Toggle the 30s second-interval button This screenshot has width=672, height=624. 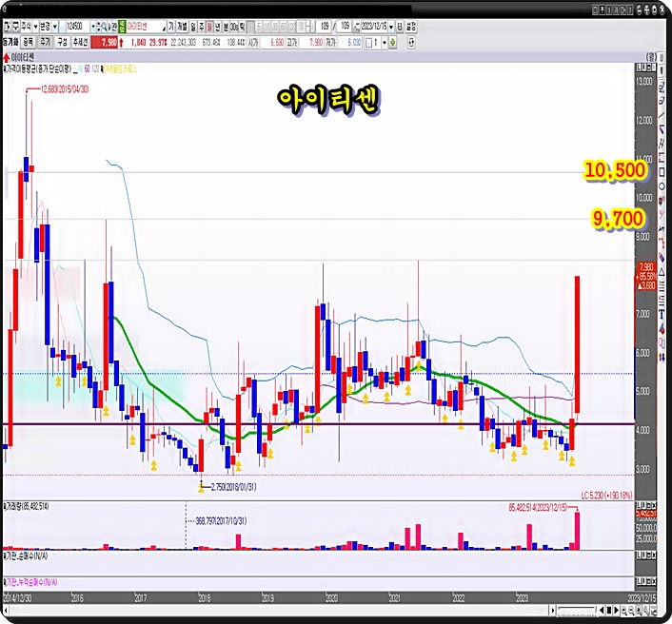[x=234, y=27]
